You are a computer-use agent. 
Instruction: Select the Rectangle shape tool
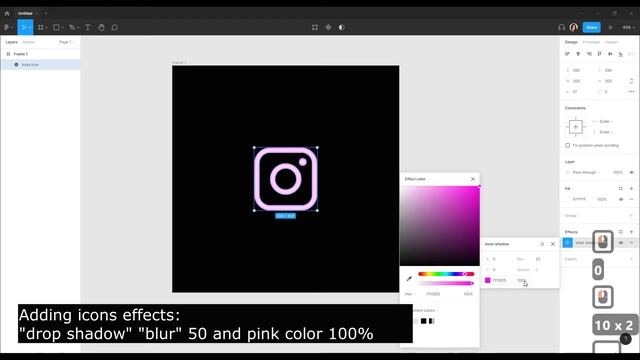pyautogui.click(x=56, y=27)
